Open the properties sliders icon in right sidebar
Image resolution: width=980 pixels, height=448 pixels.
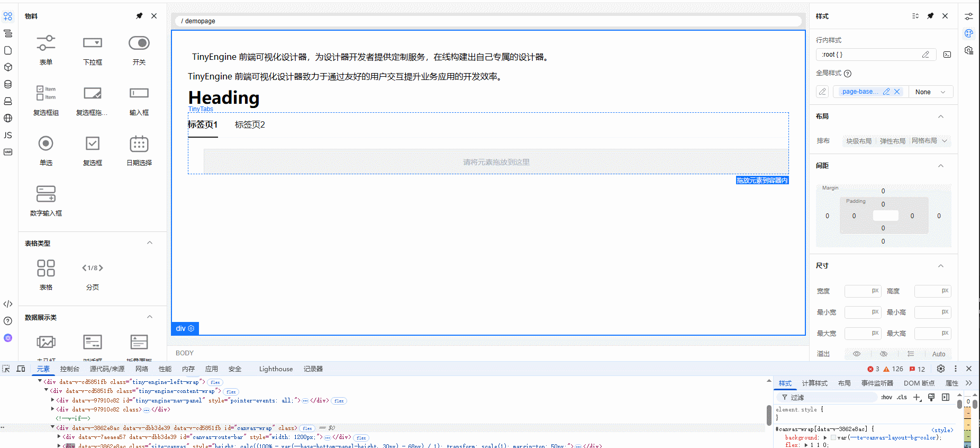(x=969, y=16)
